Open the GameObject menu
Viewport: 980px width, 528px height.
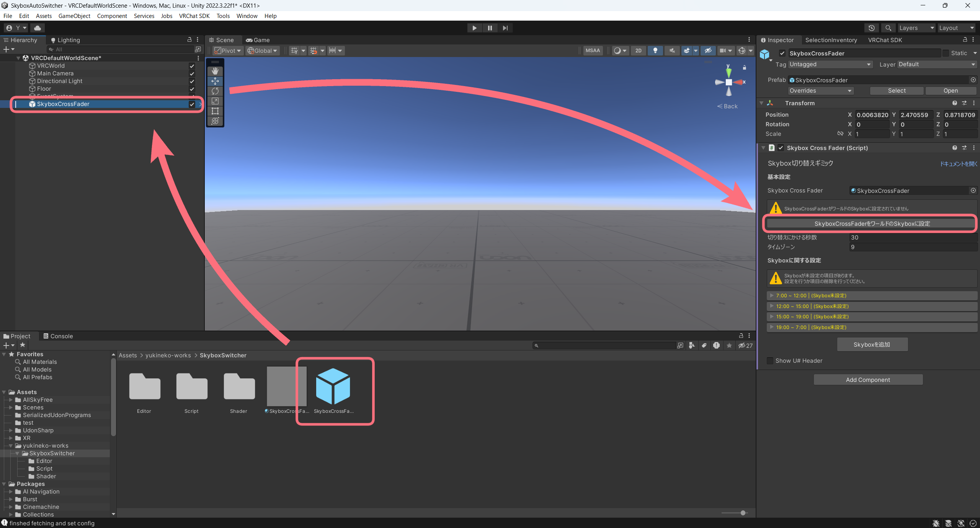[x=74, y=16]
